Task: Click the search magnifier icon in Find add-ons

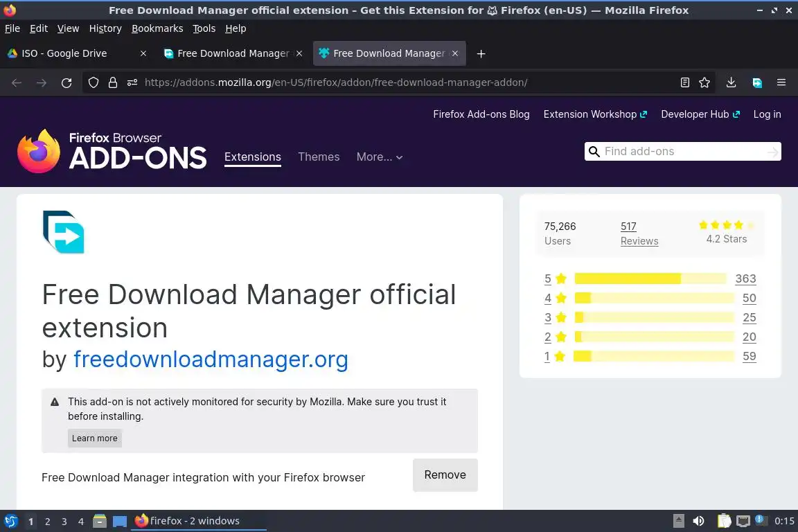Action: [594, 152]
